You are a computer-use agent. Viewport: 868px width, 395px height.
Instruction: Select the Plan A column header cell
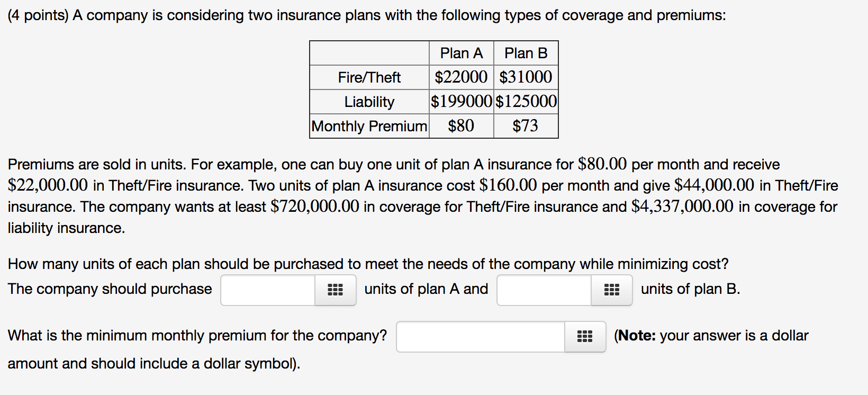[x=461, y=53]
